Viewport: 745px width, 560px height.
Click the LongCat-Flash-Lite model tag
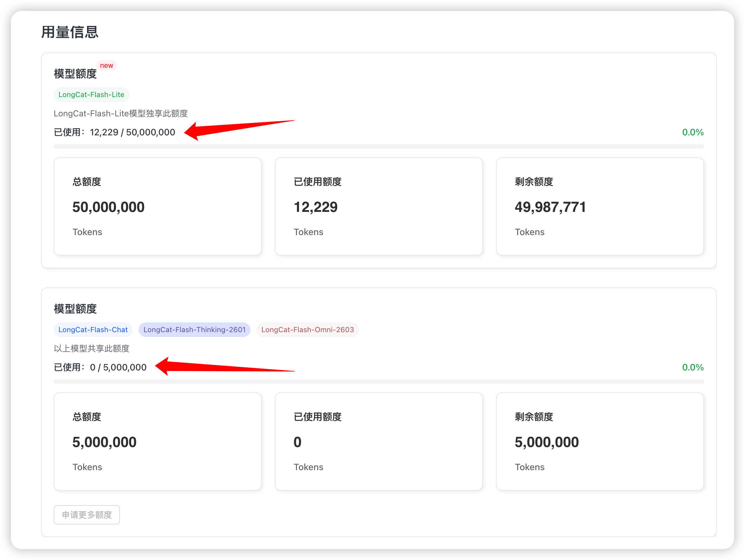click(91, 95)
